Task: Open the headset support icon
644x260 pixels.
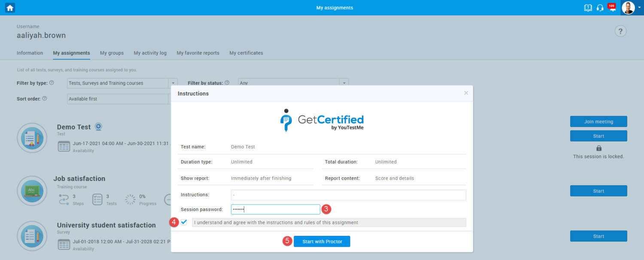Action: coord(600,8)
